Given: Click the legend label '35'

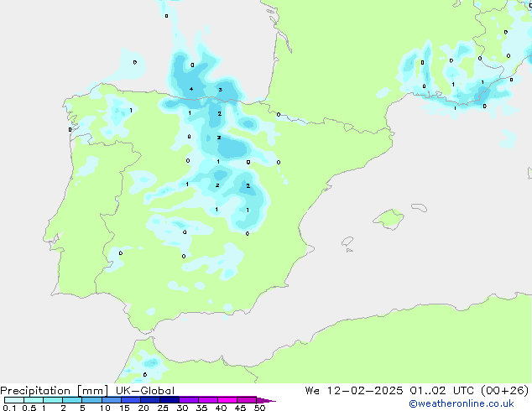Looking at the screenshot, I should [x=201, y=408].
